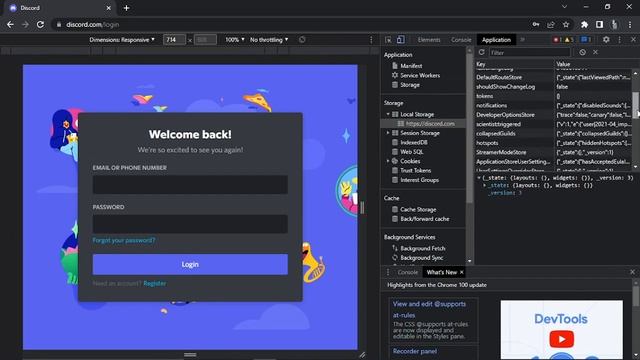Image resolution: width=640 pixels, height=360 pixels.
Task: Rotate the viewport with the rotate icon
Action: point(302,40)
